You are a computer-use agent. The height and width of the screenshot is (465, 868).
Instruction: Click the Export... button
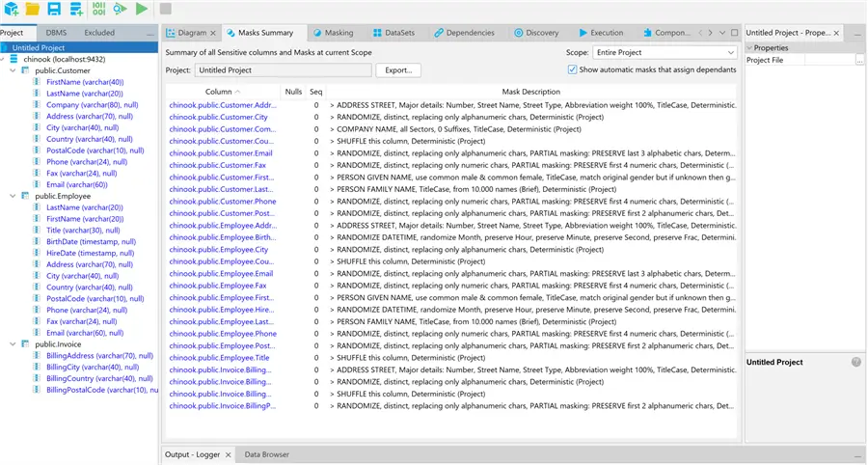pyautogui.click(x=398, y=70)
